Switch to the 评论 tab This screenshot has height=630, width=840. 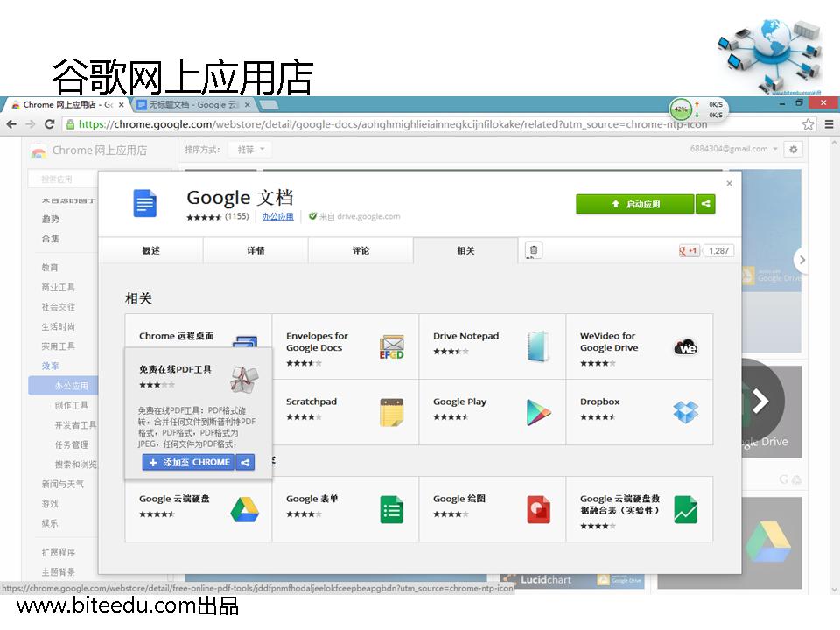click(x=360, y=250)
